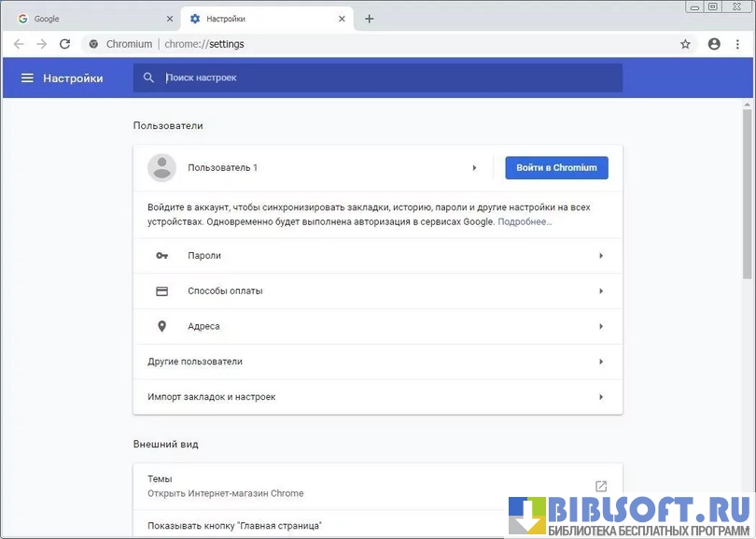Viewport: 756px width, 539px height.
Task: Open the Chromium three-dot menu
Action: point(739,44)
